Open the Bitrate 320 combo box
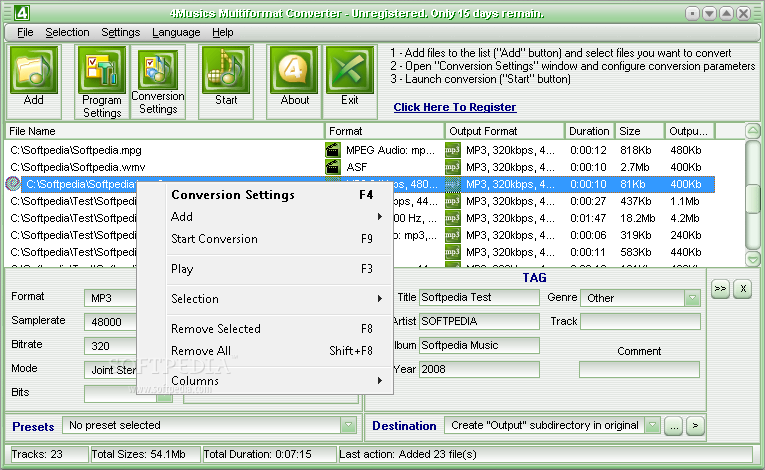Viewport: 765px width, 470px height. pos(110,346)
